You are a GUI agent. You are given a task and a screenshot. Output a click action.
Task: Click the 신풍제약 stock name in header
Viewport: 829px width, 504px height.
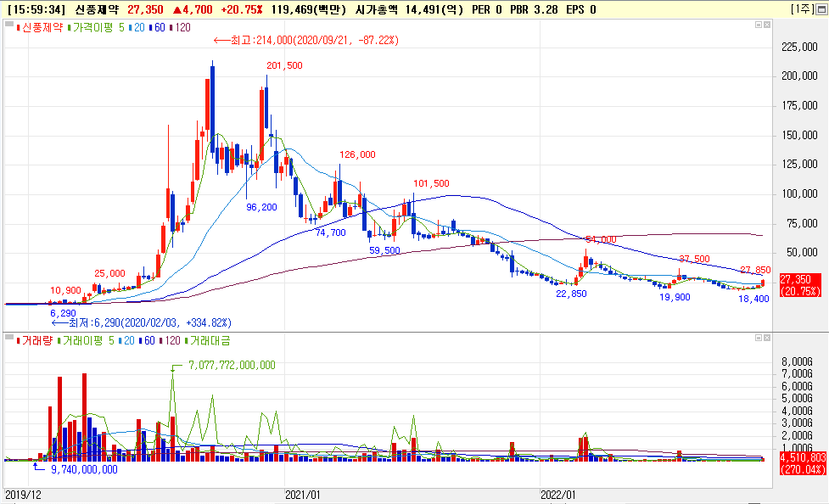(97, 9)
